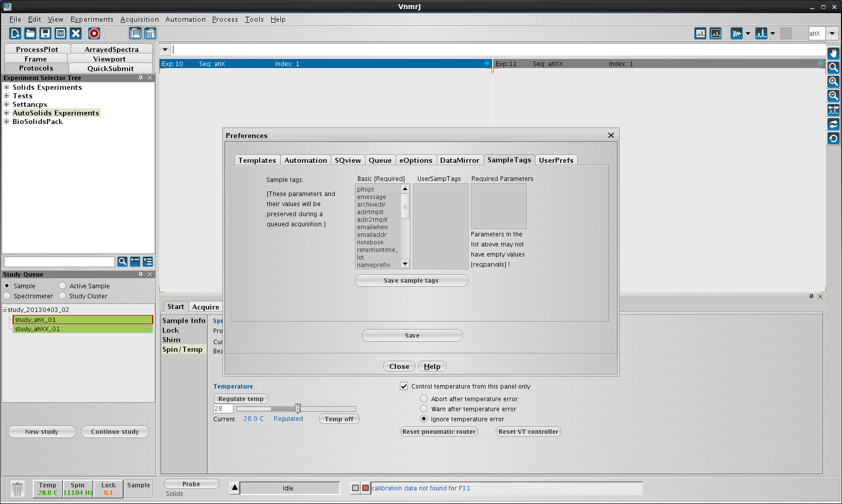This screenshot has height=504, width=842.
Task: Select the pan hand tool
Action: pos(833,53)
